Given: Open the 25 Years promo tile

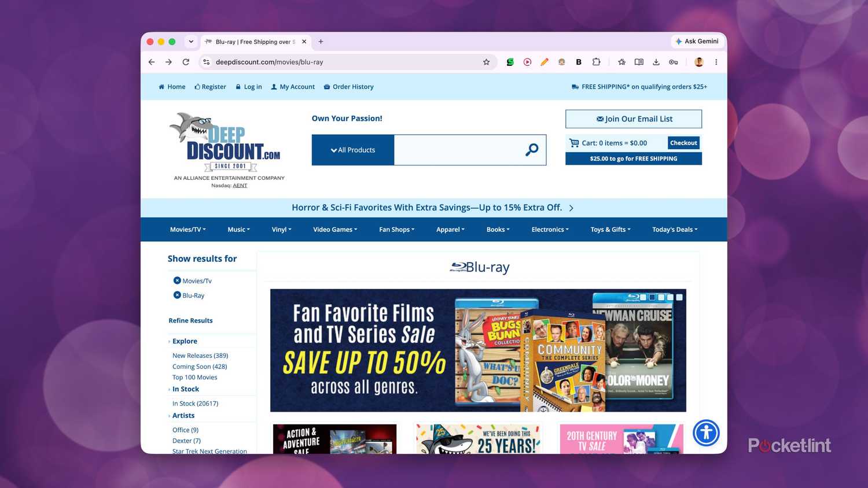Looking at the screenshot, I should (x=478, y=439).
